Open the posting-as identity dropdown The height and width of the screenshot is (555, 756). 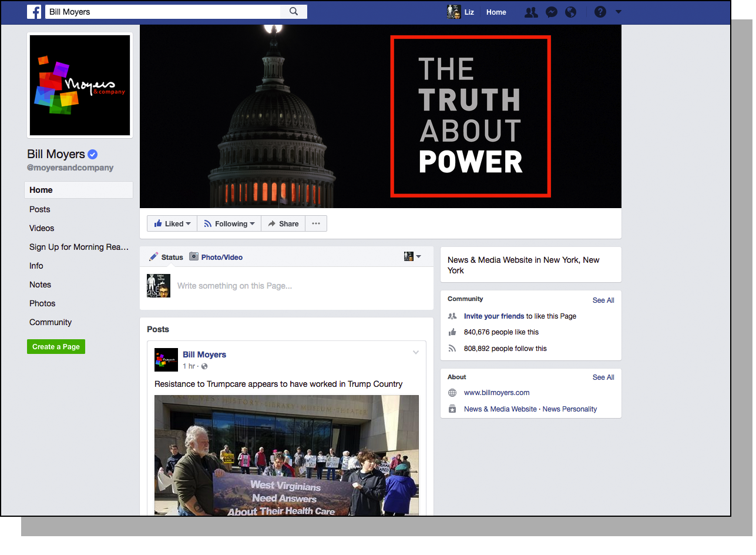coord(412,256)
